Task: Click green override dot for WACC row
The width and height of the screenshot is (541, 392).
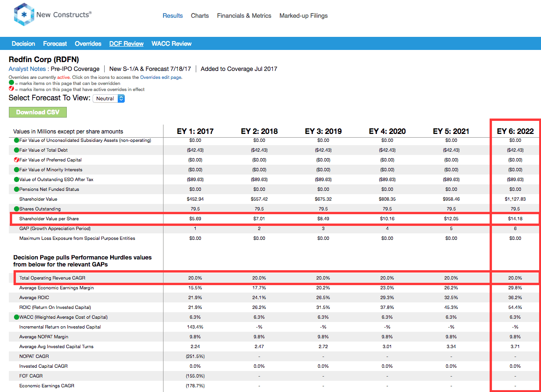Action: (16, 317)
